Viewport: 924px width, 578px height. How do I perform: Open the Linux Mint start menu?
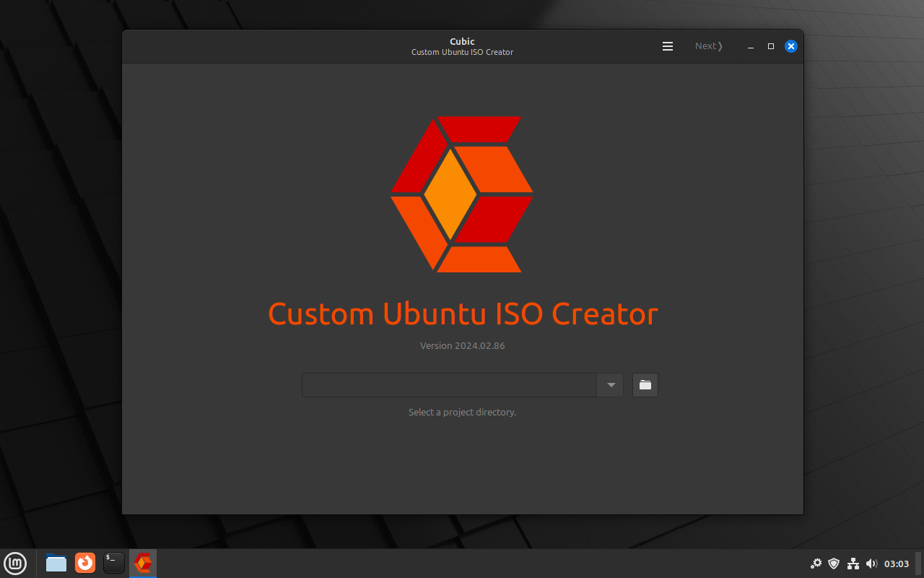15,563
